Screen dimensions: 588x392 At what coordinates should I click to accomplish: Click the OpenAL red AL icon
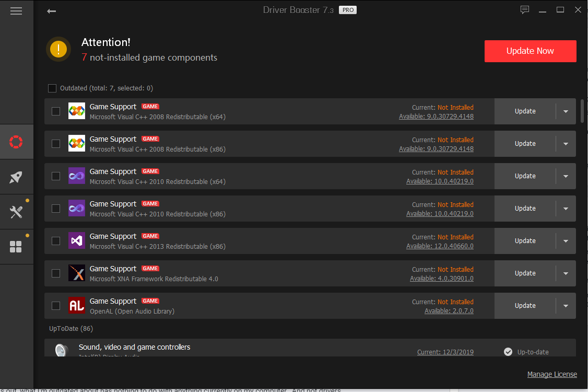pyautogui.click(x=77, y=305)
